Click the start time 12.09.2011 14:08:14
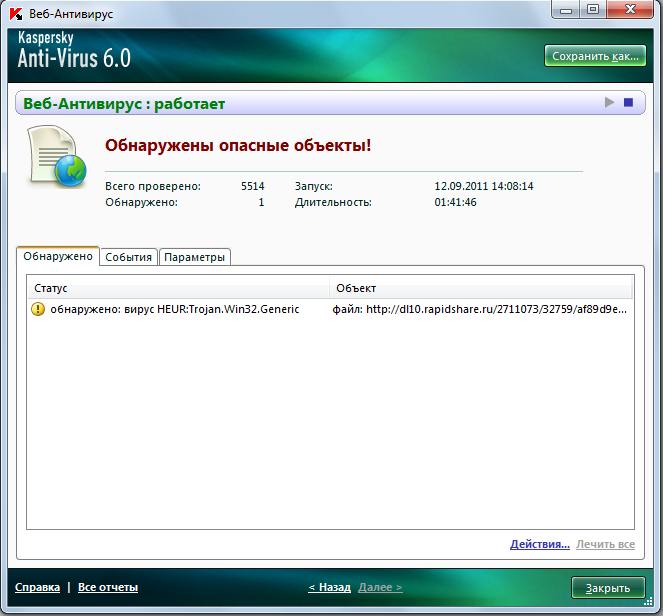 point(484,186)
